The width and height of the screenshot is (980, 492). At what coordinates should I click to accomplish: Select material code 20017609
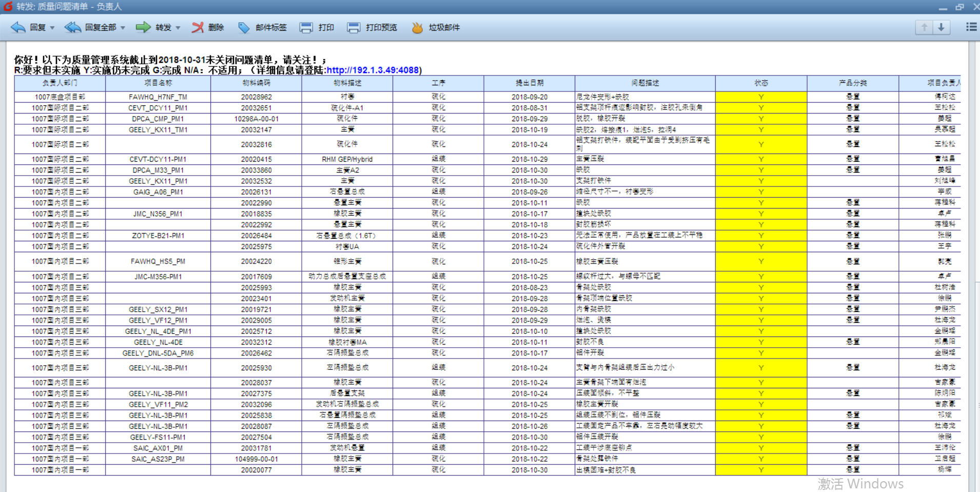[256, 277]
